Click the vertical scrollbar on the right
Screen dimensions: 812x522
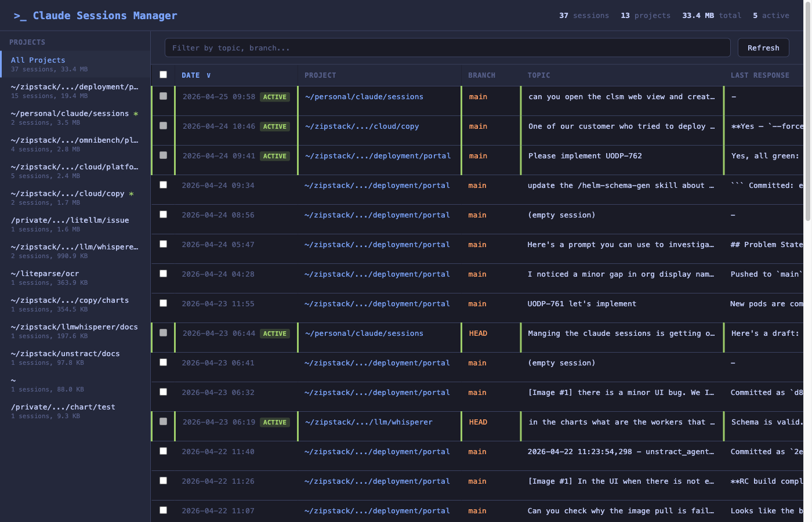807,116
